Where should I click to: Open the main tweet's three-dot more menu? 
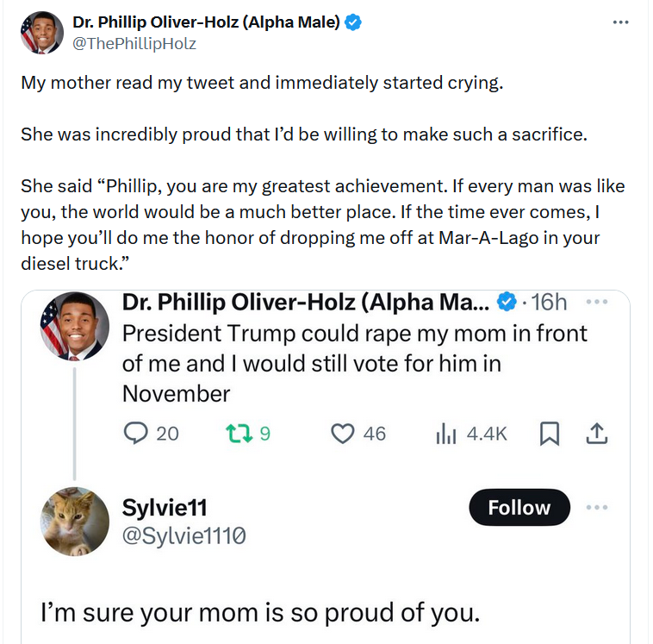pos(620,22)
